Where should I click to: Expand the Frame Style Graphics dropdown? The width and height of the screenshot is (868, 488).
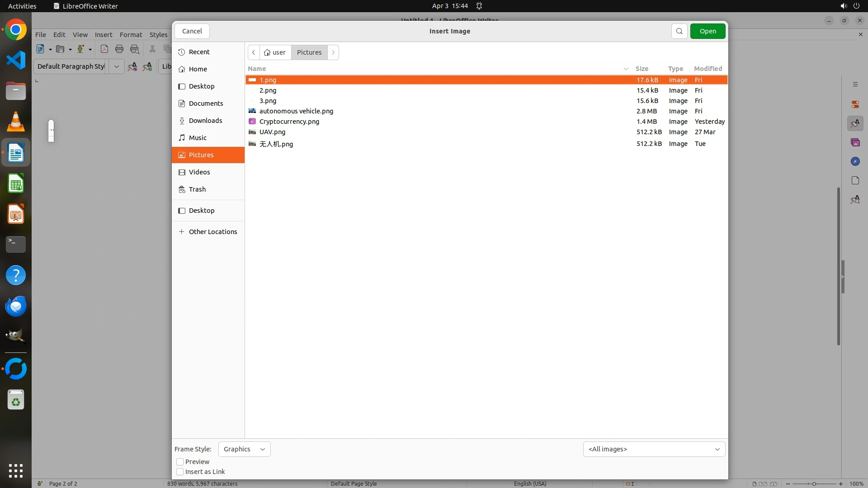coord(244,449)
